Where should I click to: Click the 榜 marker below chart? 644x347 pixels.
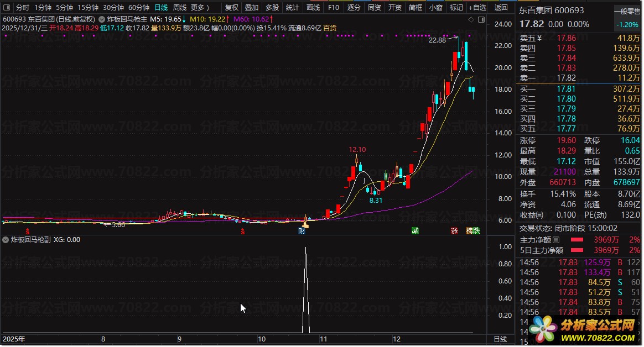click(470, 231)
